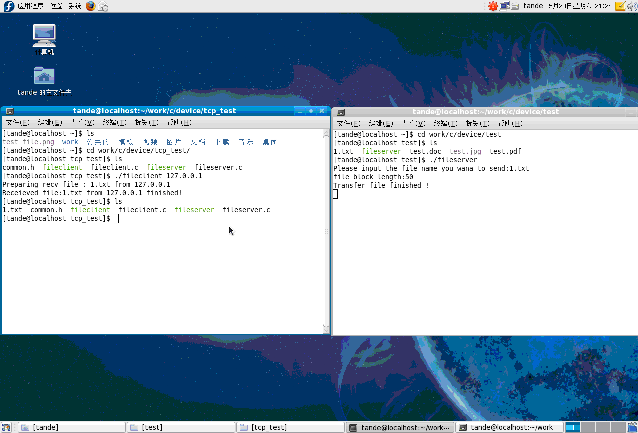
Task: Click scrollbar up arrow in tcp_test terminal
Action: 326,134
